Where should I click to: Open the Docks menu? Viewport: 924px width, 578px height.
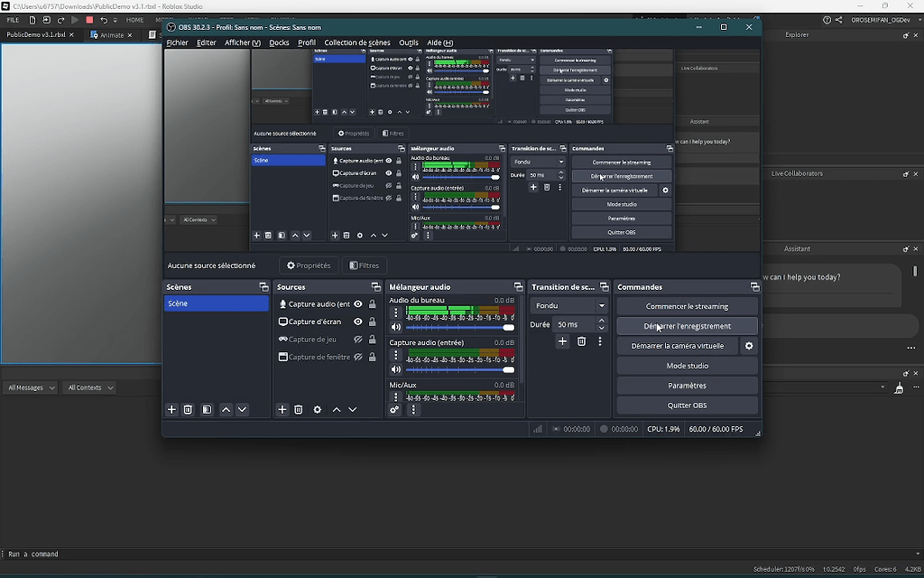pyautogui.click(x=280, y=42)
